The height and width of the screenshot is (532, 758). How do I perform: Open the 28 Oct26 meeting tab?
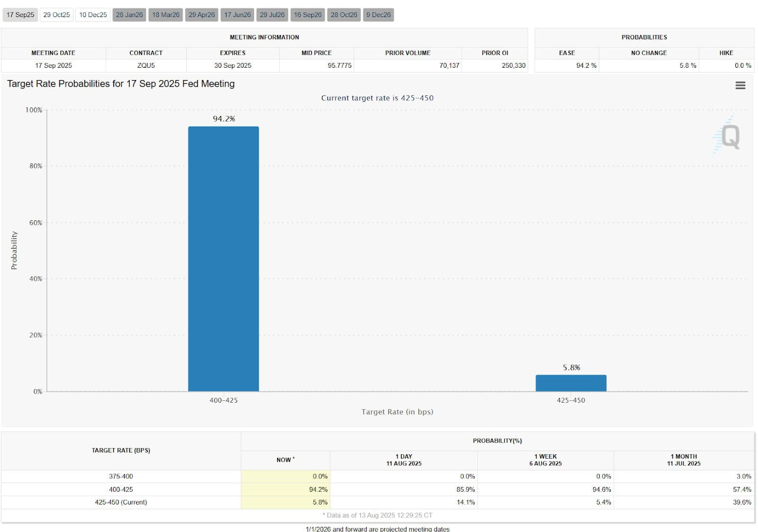[x=344, y=15]
